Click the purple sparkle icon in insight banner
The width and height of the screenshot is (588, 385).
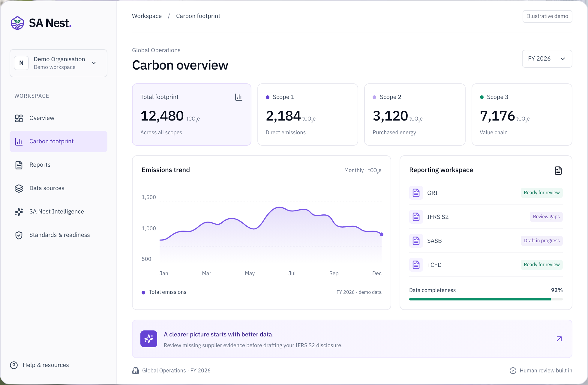coord(149,339)
